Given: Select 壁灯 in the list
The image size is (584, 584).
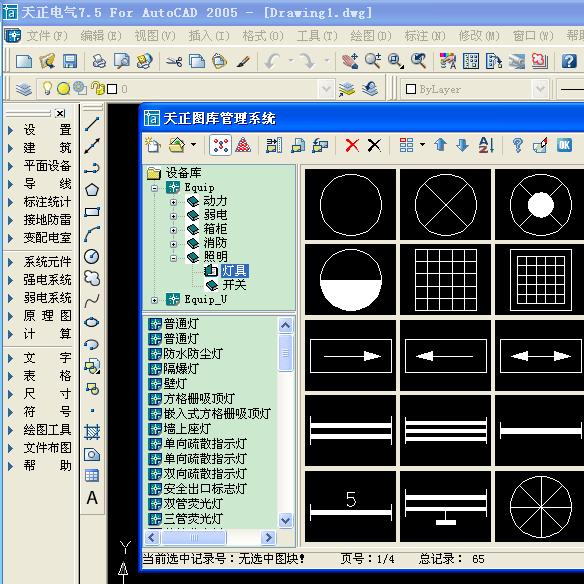Looking at the screenshot, I should [x=175, y=384].
